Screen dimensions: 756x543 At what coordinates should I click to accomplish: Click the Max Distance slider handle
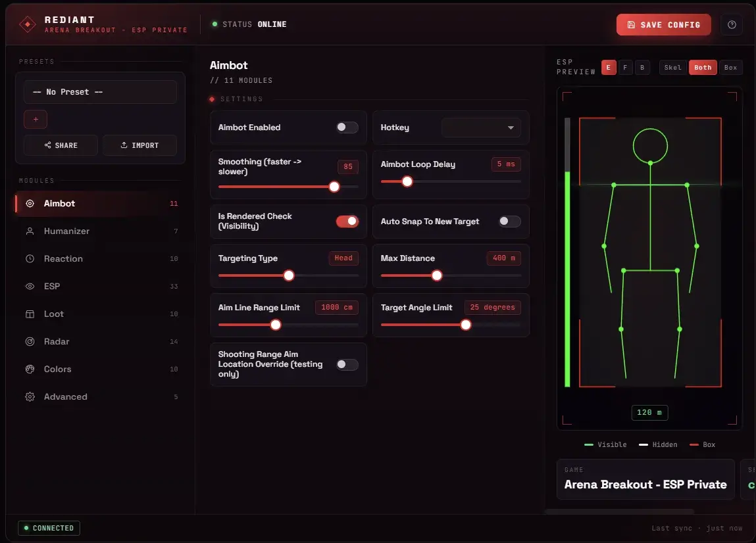[437, 275]
